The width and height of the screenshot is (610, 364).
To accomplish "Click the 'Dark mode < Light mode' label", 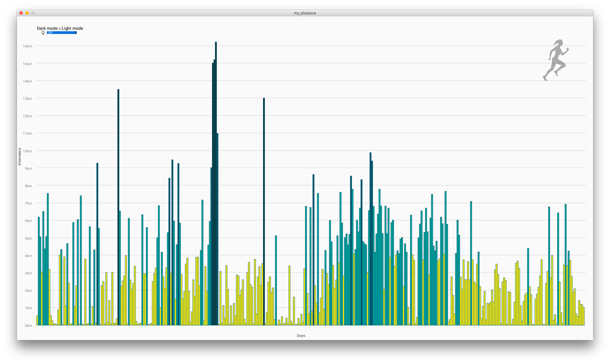I will (60, 28).
